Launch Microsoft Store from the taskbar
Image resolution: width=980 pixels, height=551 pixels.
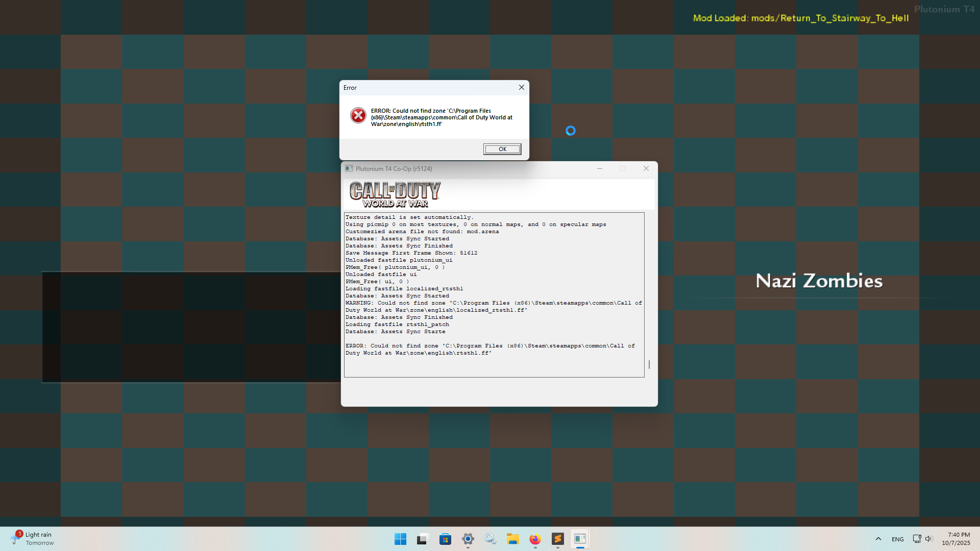tap(445, 539)
